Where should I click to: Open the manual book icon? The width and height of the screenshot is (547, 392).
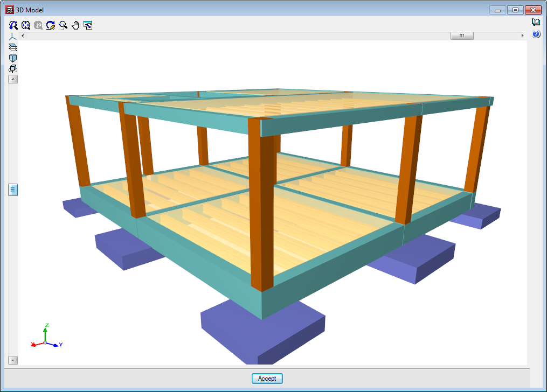pyautogui.click(x=536, y=23)
